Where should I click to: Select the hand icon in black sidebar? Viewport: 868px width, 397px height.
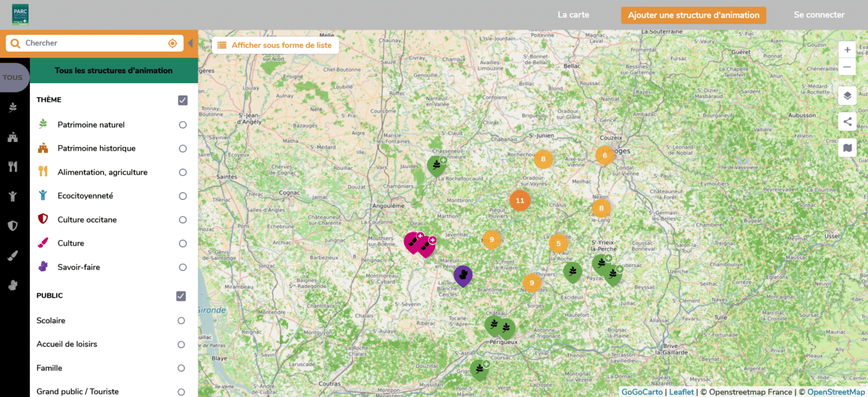click(12, 285)
